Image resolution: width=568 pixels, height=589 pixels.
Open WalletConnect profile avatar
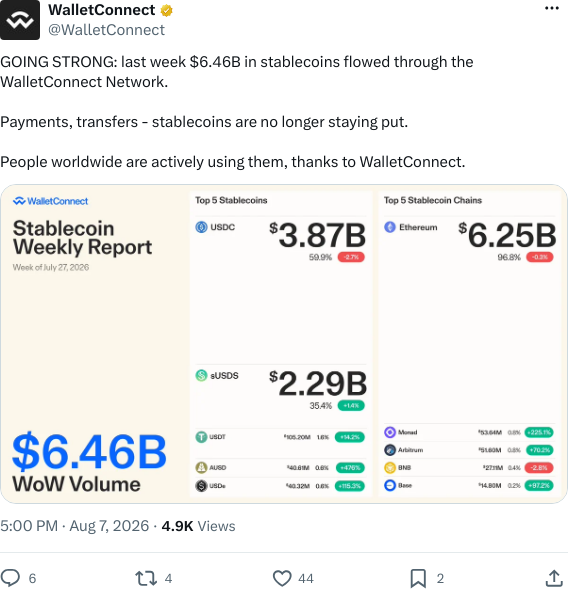(20, 20)
